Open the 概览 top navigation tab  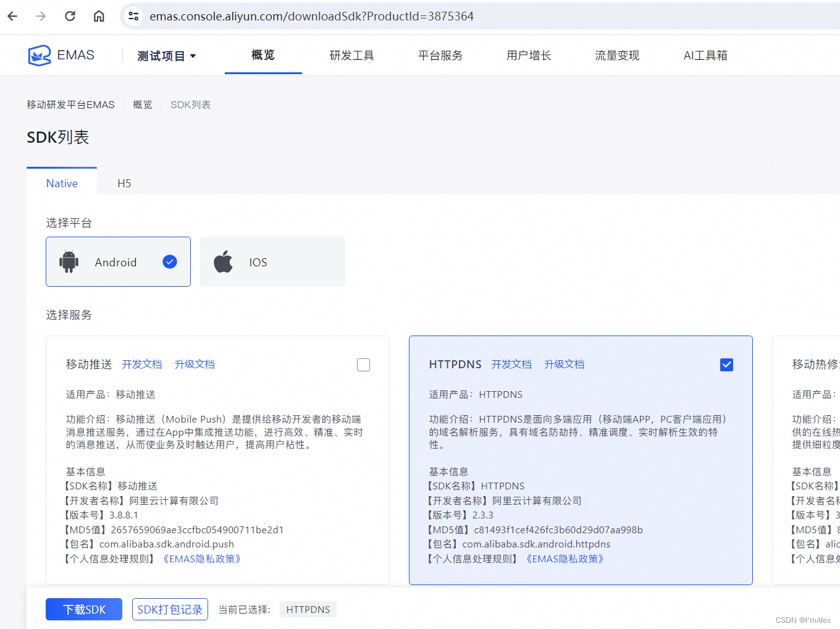point(263,55)
